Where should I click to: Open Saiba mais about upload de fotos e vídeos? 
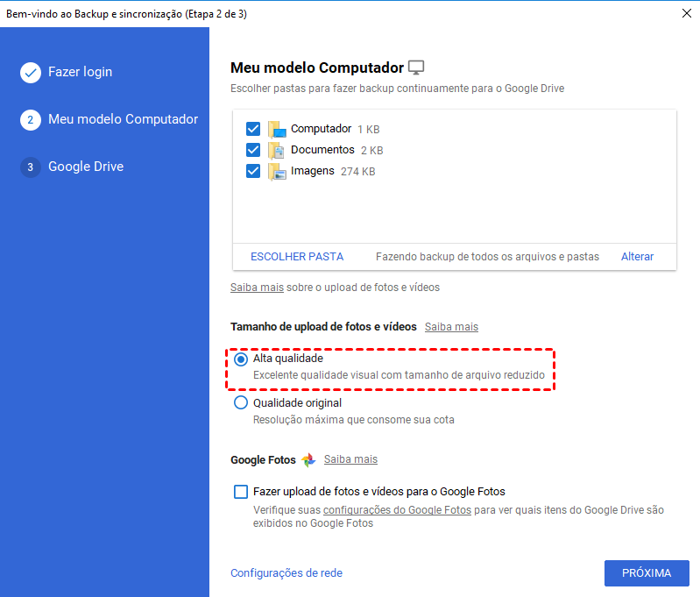257,288
